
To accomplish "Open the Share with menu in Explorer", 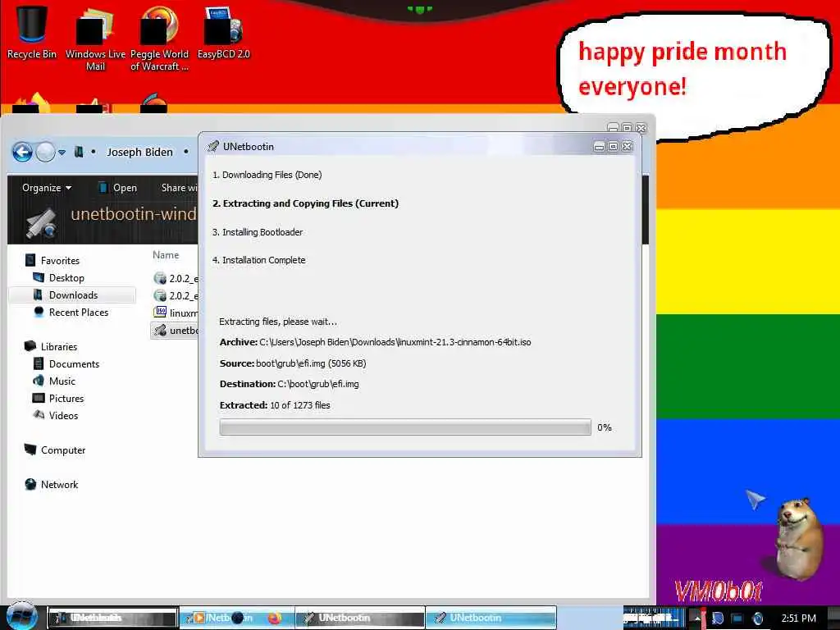I will pyautogui.click(x=180, y=188).
